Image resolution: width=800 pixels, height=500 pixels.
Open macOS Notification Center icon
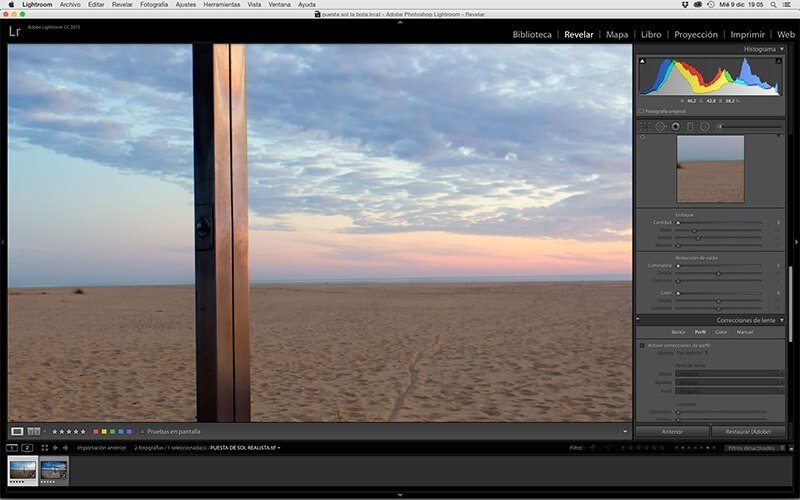point(788,5)
